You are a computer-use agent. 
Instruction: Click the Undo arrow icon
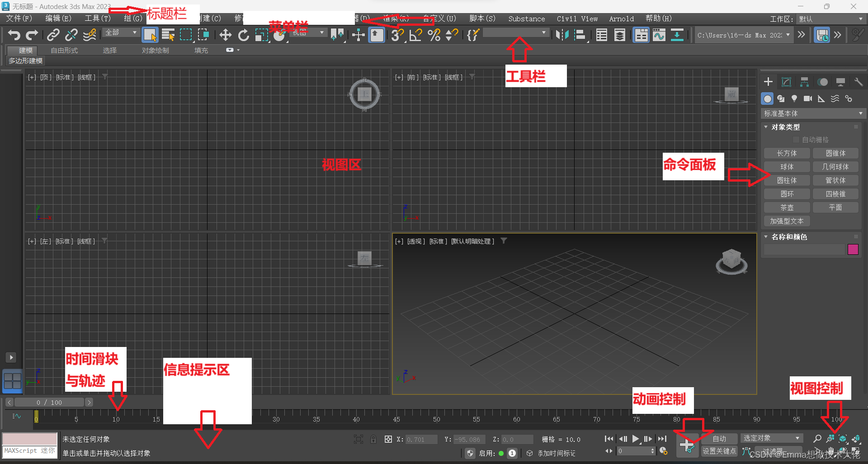14,35
